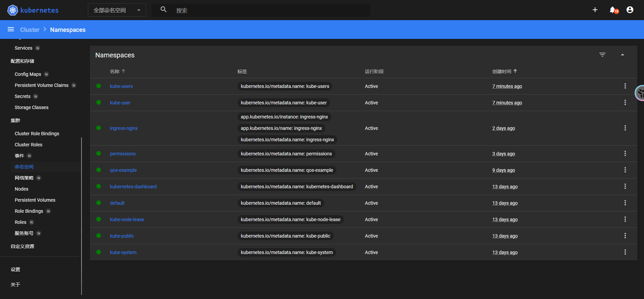Open actions menu for permissions row
644x299 pixels.
tap(625, 154)
